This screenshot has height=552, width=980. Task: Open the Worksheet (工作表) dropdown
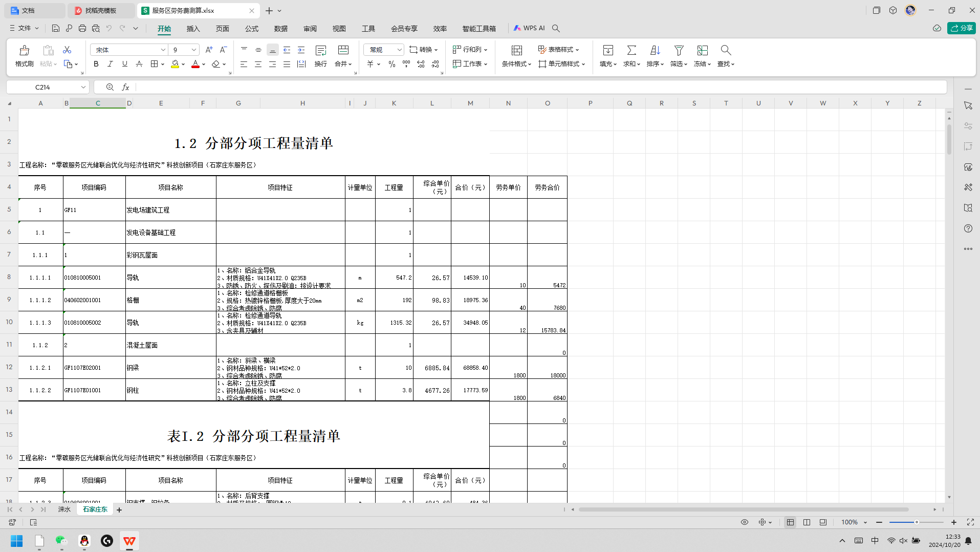click(x=470, y=64)
